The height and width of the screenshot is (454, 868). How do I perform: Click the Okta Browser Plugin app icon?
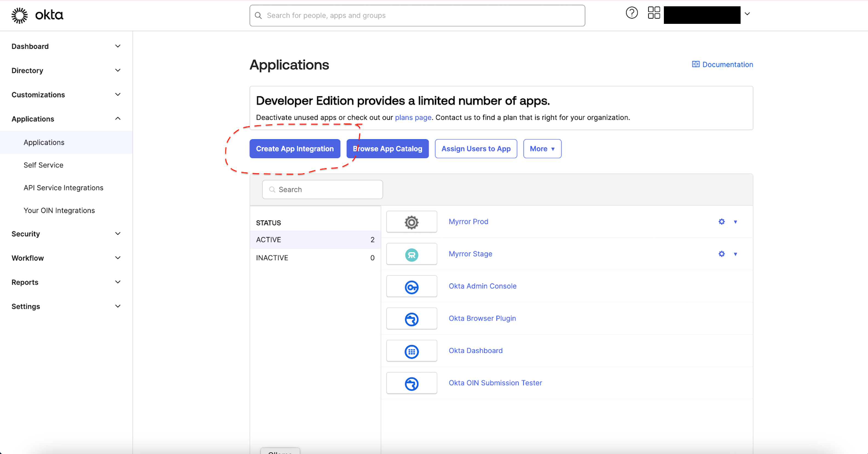pos(412,318)
